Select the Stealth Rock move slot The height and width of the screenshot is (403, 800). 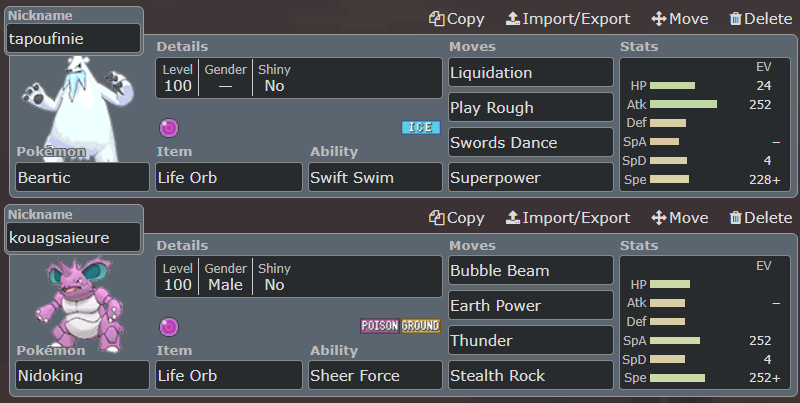coord(530,376)
